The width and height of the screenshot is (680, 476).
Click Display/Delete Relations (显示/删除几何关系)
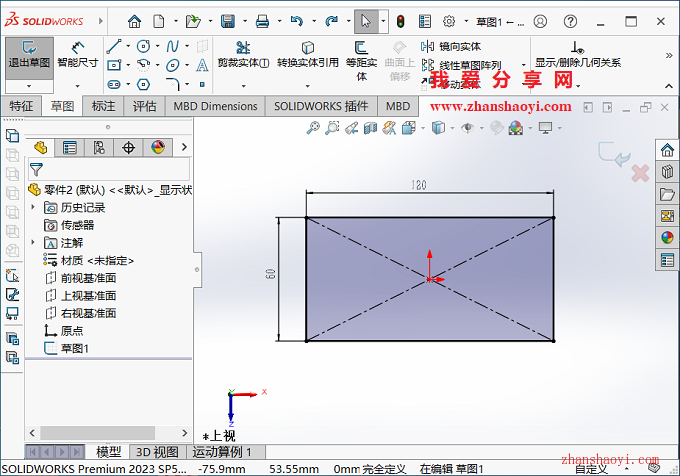coord(578,55)
